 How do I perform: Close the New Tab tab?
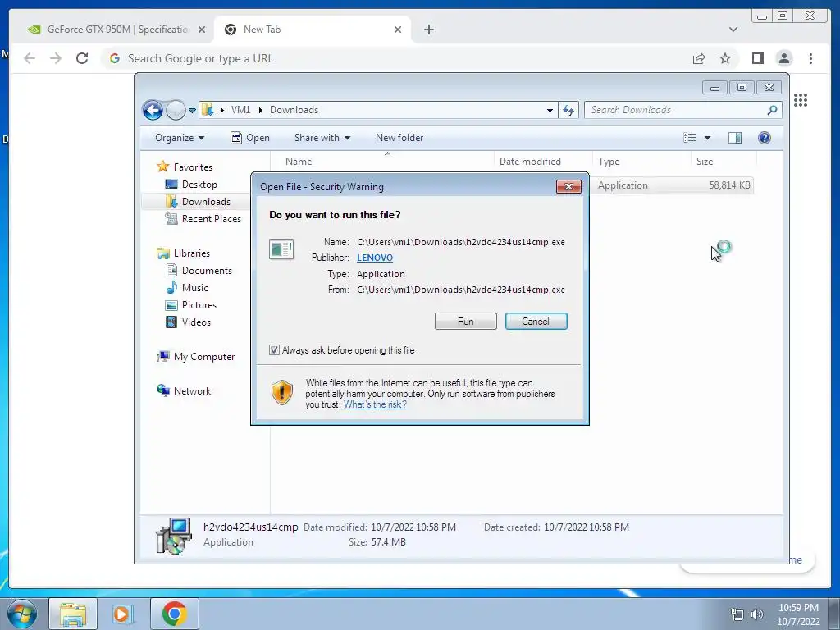tap(398, 30)
